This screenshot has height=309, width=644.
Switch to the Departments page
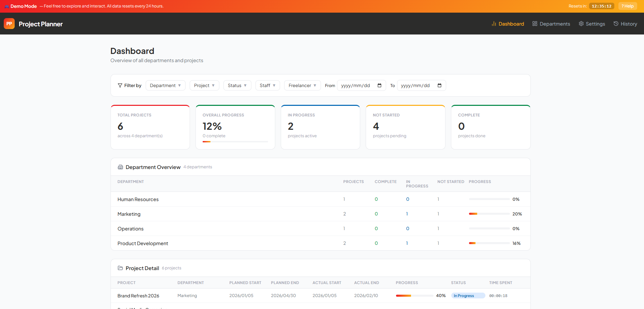click(551, 24)
